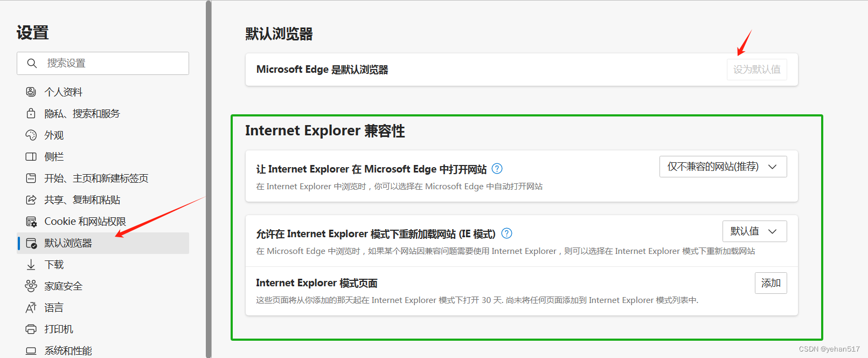Select 共享、复制和粘贴 menu item
The height and width of the screenshot is (358, 868).
coord(103,199)
